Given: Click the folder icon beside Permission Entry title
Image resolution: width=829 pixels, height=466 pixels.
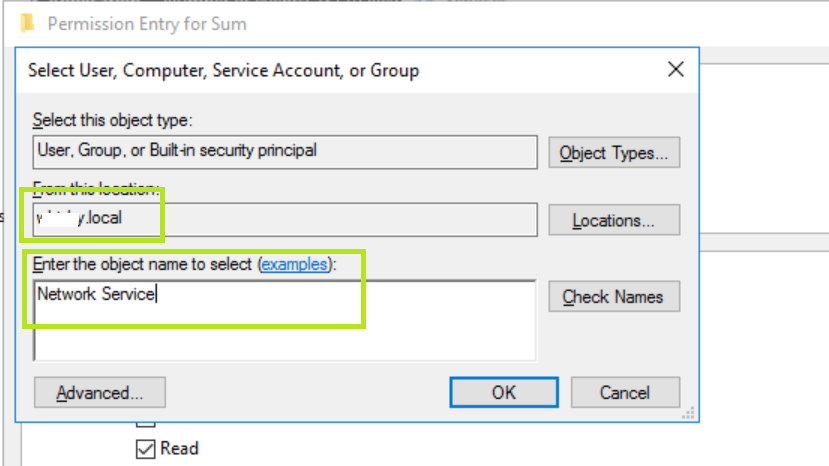Looking at the screenshot, I should point(28,22).
